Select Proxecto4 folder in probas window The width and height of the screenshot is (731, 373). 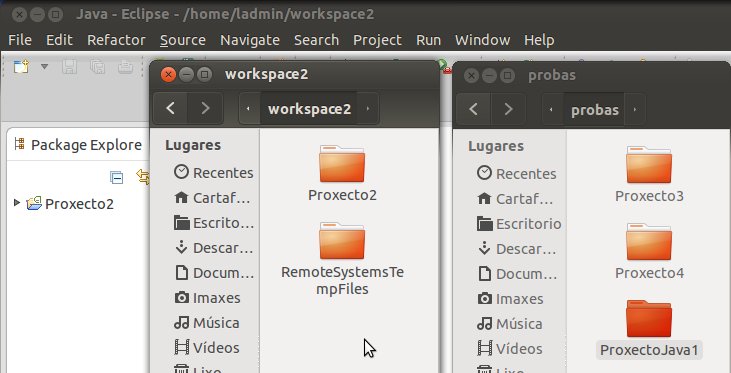[x=649, y=252]
